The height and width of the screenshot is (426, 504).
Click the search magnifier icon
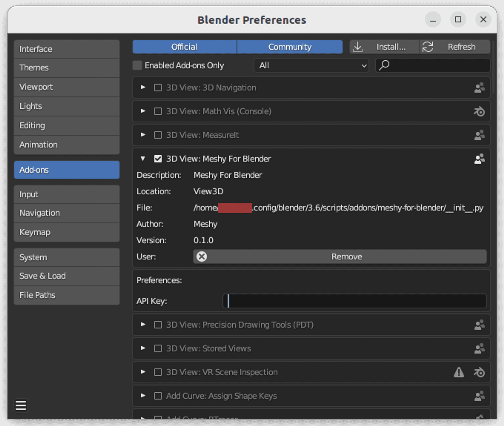pyautogui.click(x=384, y=65)
